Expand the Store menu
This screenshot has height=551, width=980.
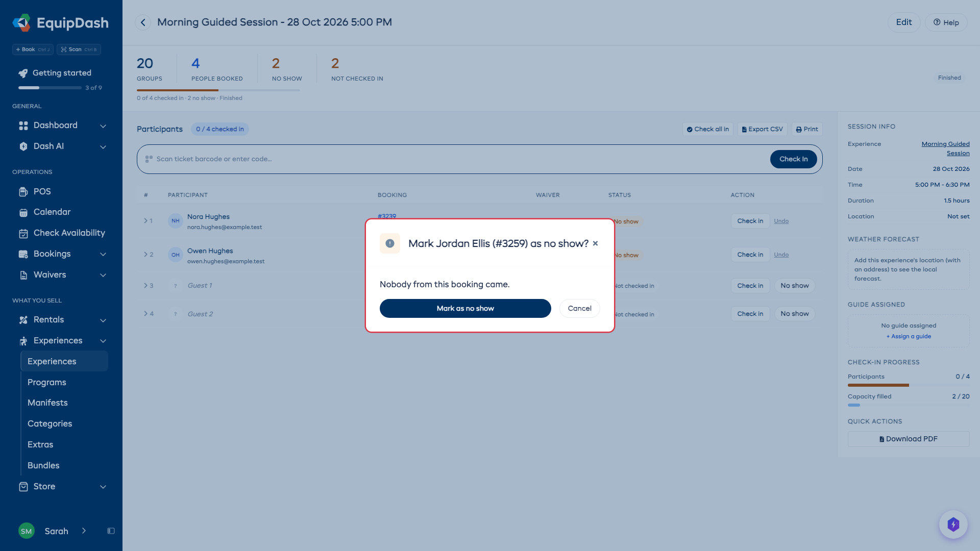103,487
